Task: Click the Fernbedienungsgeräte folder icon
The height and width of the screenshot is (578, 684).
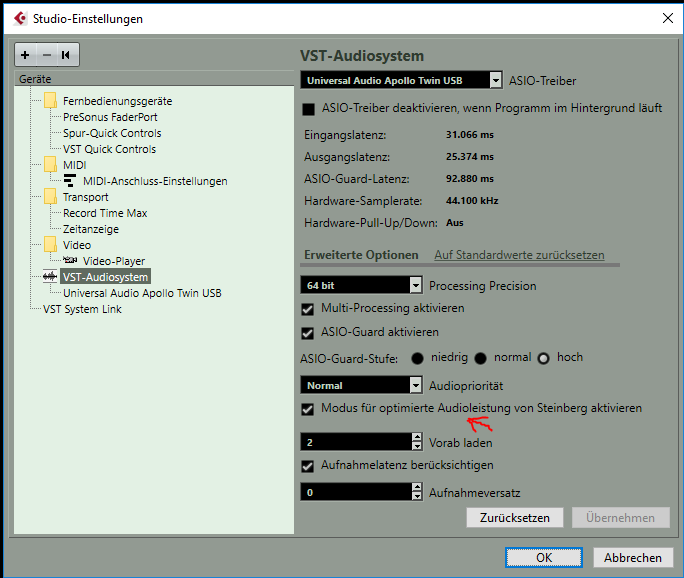Action: pos(50,100)
